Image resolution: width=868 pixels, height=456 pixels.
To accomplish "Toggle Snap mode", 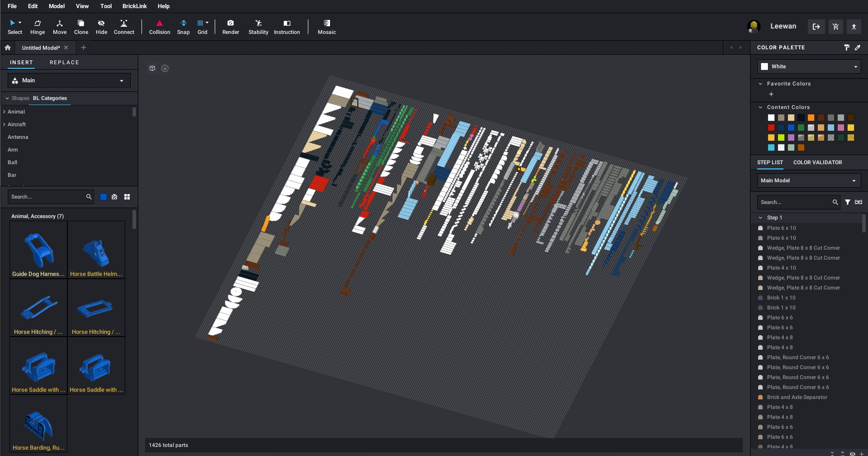I will click(183, 27).
